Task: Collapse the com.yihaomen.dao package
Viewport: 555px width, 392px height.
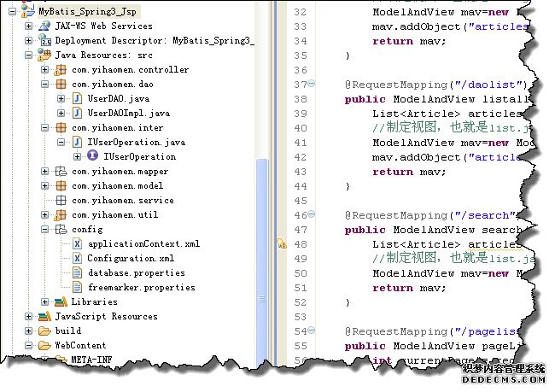Action: coord(45,85)
